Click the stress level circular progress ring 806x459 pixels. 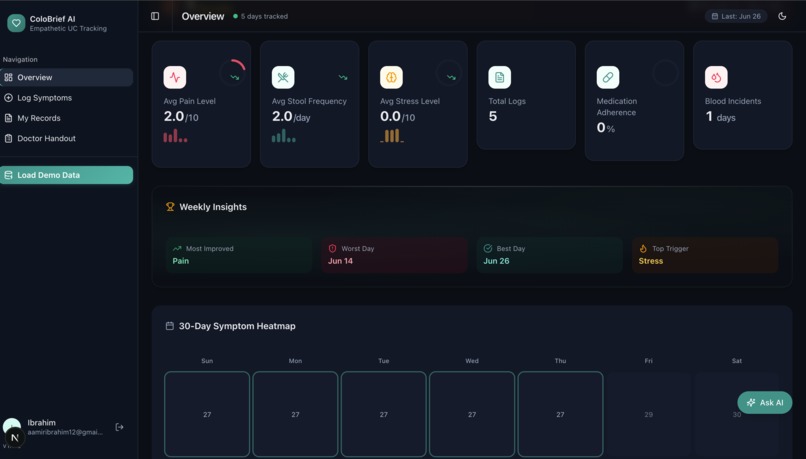coord(449,73)
